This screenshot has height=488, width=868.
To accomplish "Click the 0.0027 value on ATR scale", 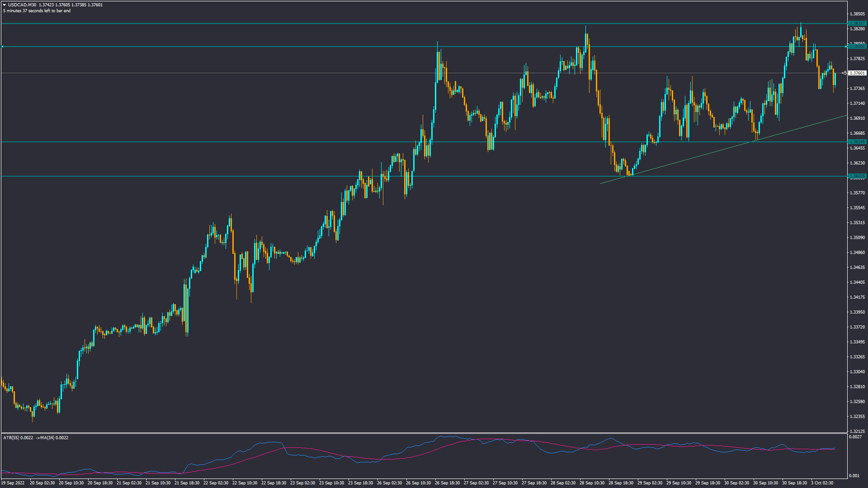I will (855, 437).
